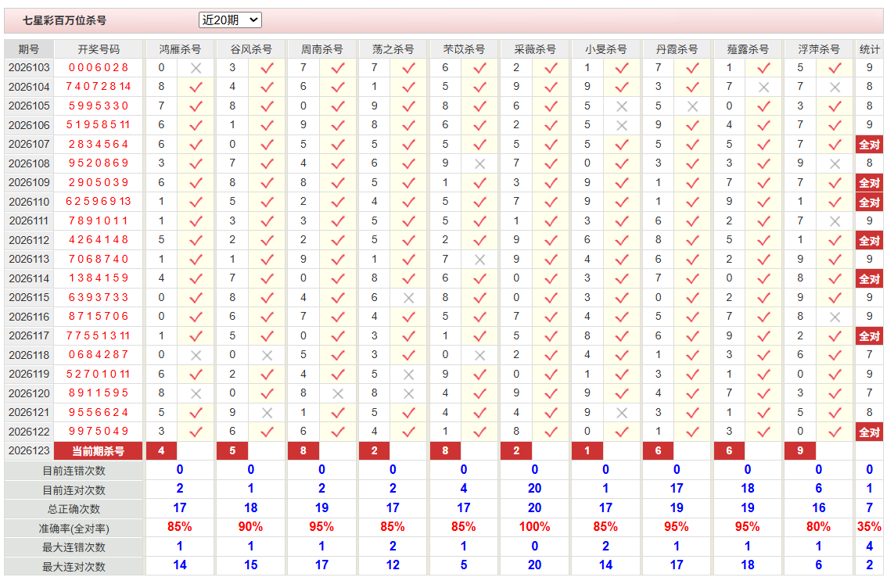The width and height of the screenshot is (894, 588).
Task: Click the 35% all-correct rate value
Action: (x=869, y=527)
